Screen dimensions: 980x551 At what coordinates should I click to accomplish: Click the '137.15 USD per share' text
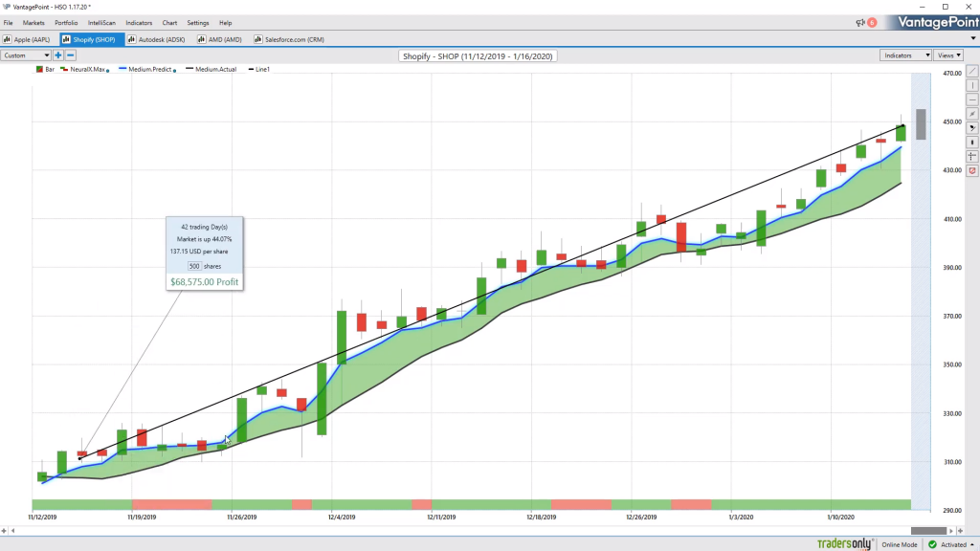(199, 252)
